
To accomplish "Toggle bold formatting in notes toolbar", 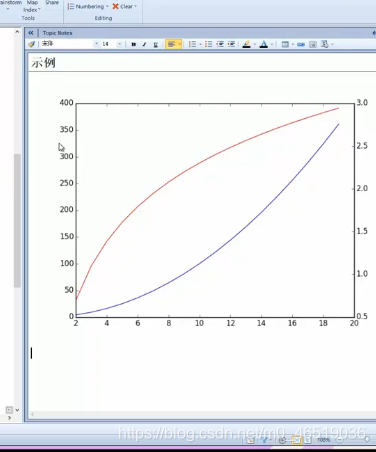I will (134, 44).
